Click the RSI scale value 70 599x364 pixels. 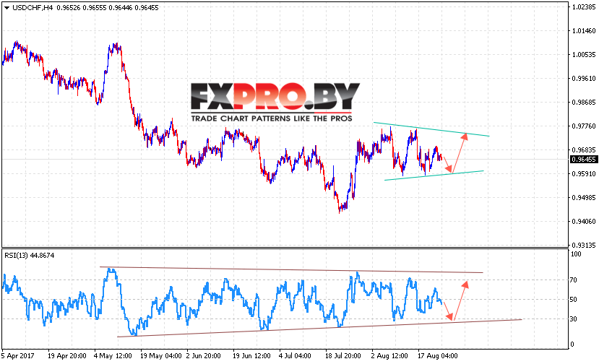click(574, 280)
